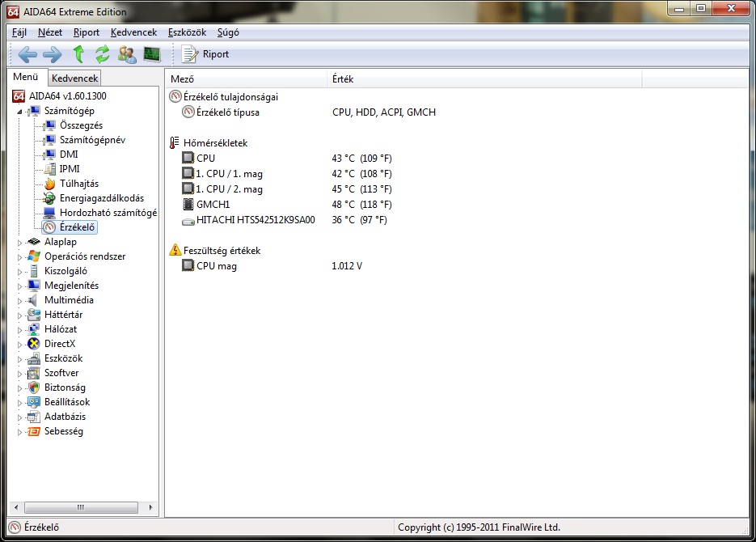The height and width of the screenshot is (542, 756).
Task: Expand the Kiszolgáló tree node
Action: 19,272
